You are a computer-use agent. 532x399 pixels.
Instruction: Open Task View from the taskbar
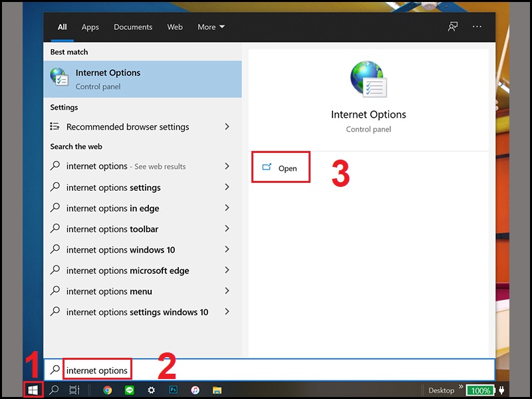[74, 390]
